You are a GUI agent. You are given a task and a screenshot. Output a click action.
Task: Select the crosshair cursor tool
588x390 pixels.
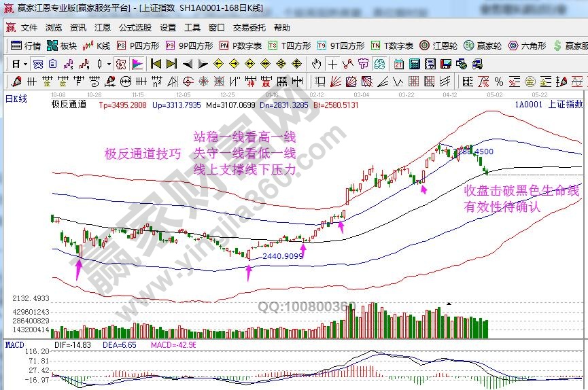tap(332, 64)
